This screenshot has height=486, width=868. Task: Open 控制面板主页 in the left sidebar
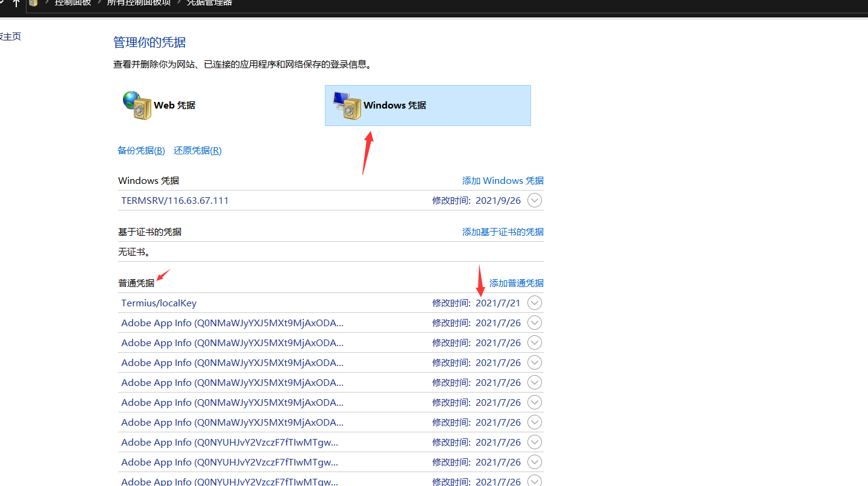[10, 36]
